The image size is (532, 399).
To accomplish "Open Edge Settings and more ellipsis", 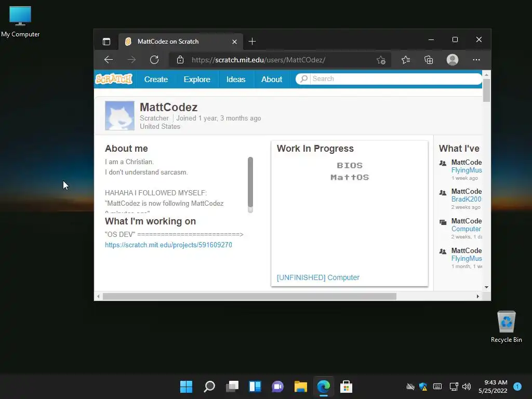I will pos(476,60).
